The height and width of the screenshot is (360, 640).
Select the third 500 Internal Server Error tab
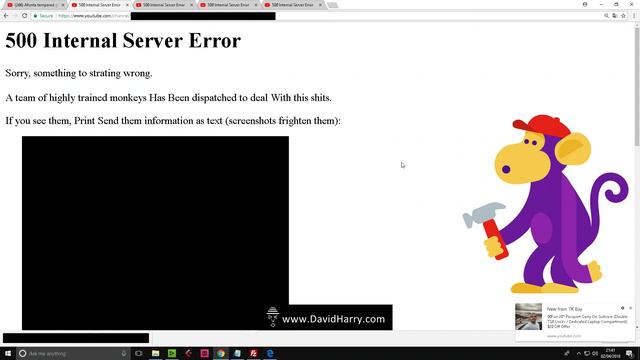[164, 5]
